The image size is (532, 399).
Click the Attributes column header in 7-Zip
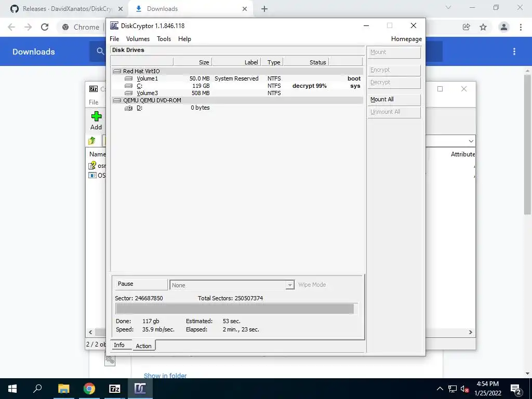463,154
